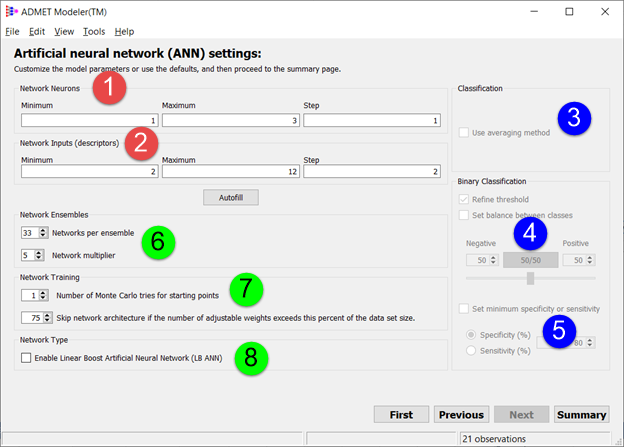Click the 'Network Ensembles' group label
Image resolution: width=624 pixels, height=447 pixels.
[54, 215]
